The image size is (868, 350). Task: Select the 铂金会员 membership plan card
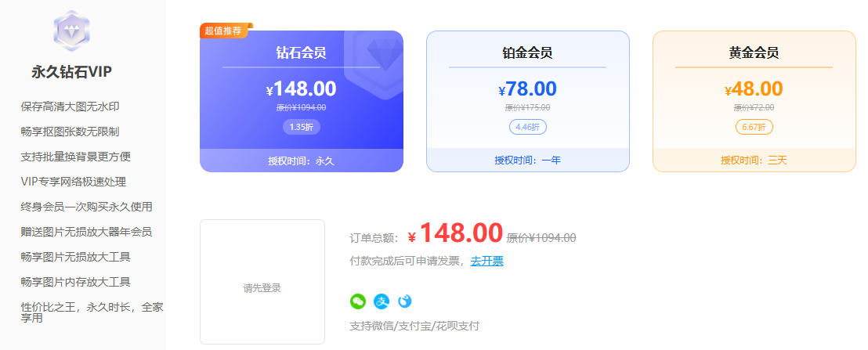coord(527,101)
